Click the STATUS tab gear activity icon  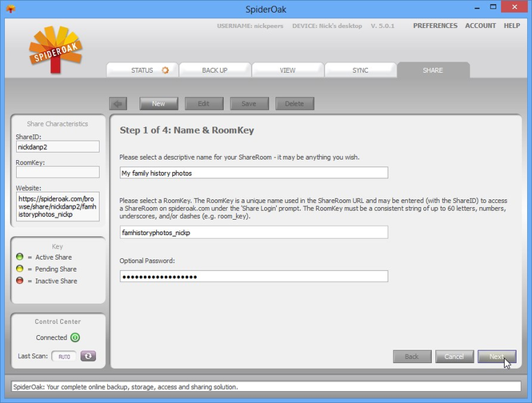[x=166, y=70]
